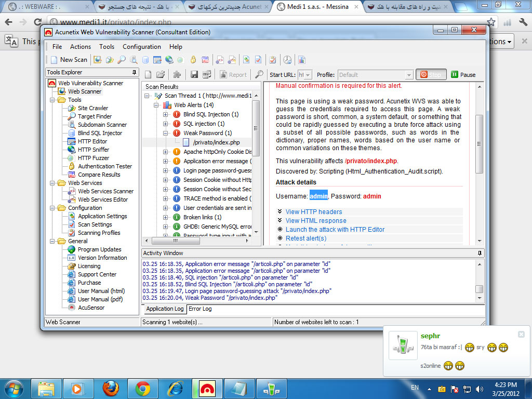Open the Tools menu

pos(107,47)
